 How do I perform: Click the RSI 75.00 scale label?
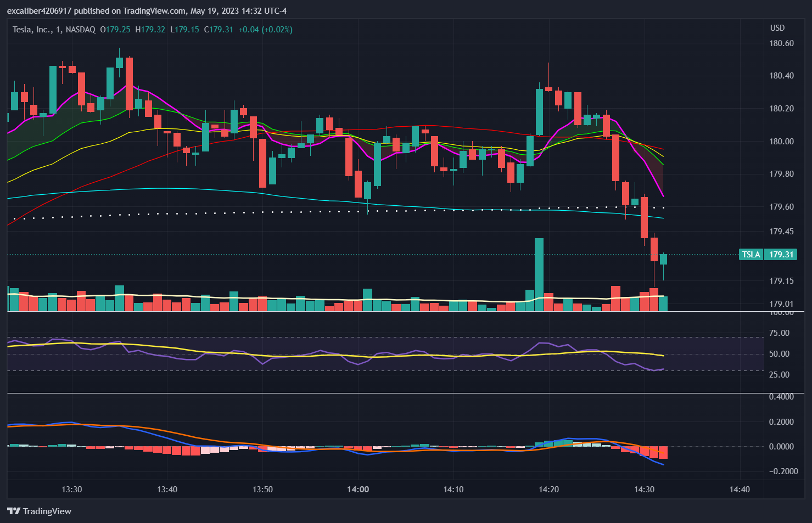pyautogui.click(x=780, y=333)
